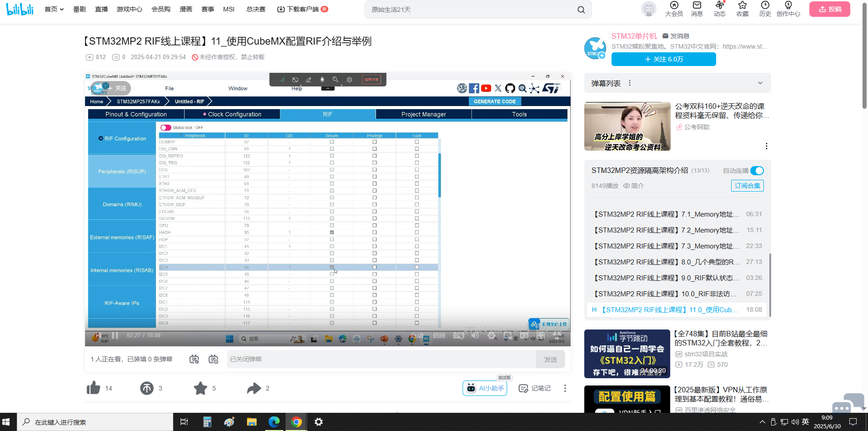Open STM32入门 course thumbnail
Screen dimensions: 868x431
point(627,354)
